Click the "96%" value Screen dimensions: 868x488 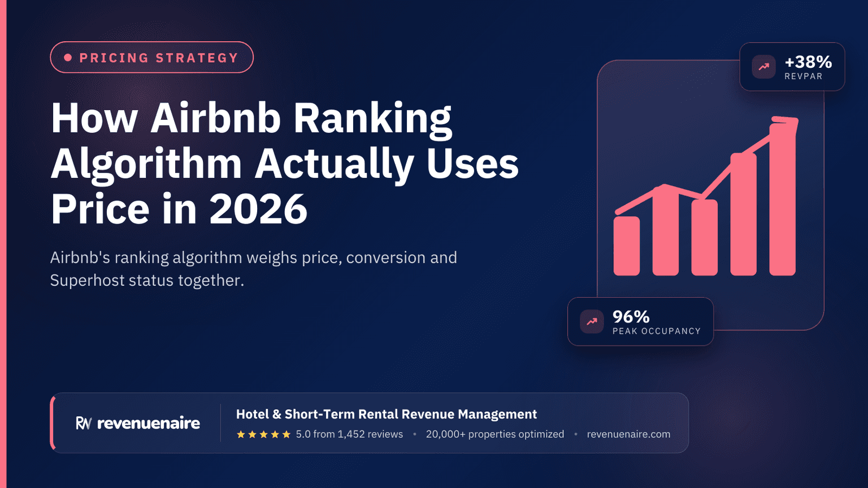[x=631, y=316]
